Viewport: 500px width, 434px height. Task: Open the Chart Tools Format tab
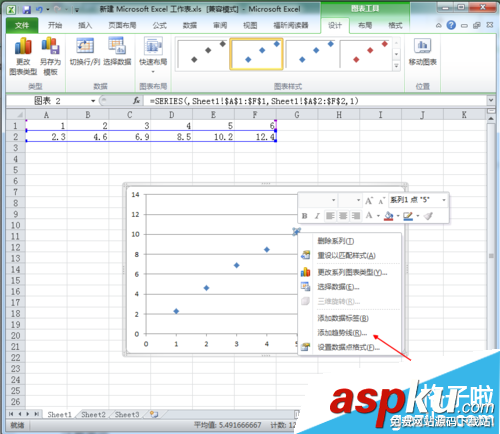395,25
